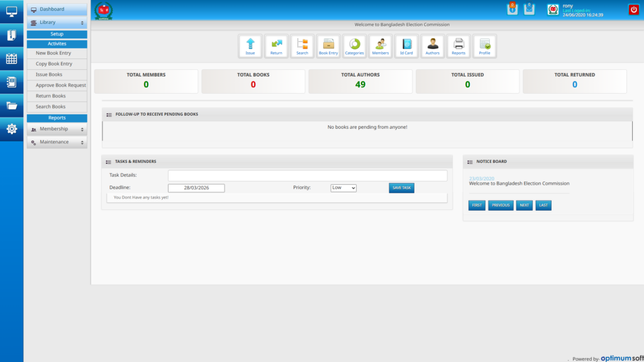Select the Return icon in the toolbar
644x362 pixels.
coord(276,45)
